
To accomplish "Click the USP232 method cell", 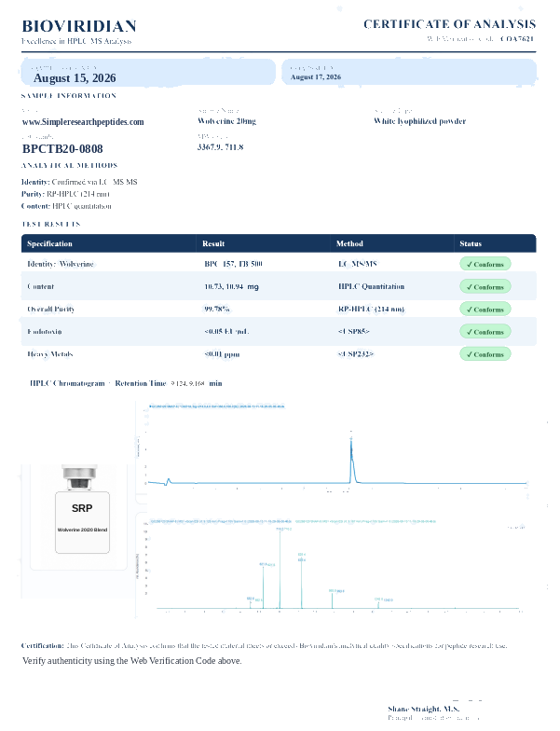I will pos(356,354).
